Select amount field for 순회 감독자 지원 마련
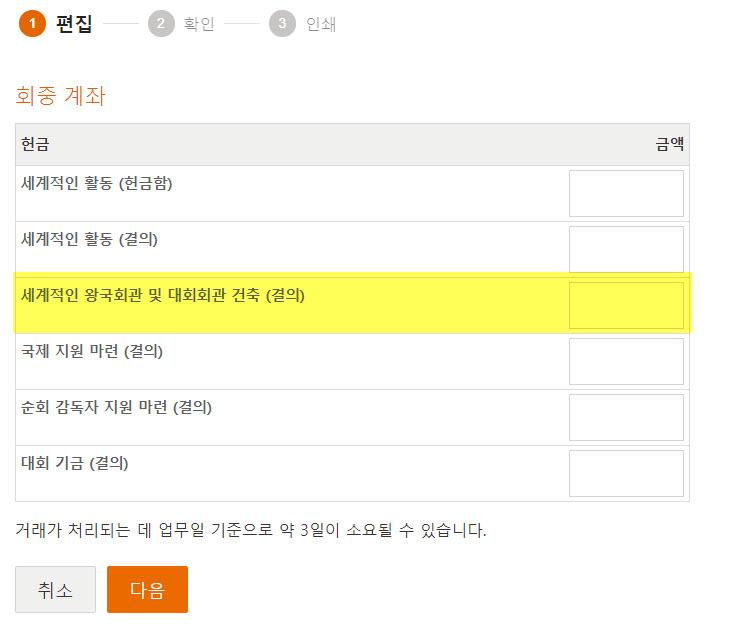Viewport: 735px width, 640px height. pyautogui.click(x=626, y=417)
